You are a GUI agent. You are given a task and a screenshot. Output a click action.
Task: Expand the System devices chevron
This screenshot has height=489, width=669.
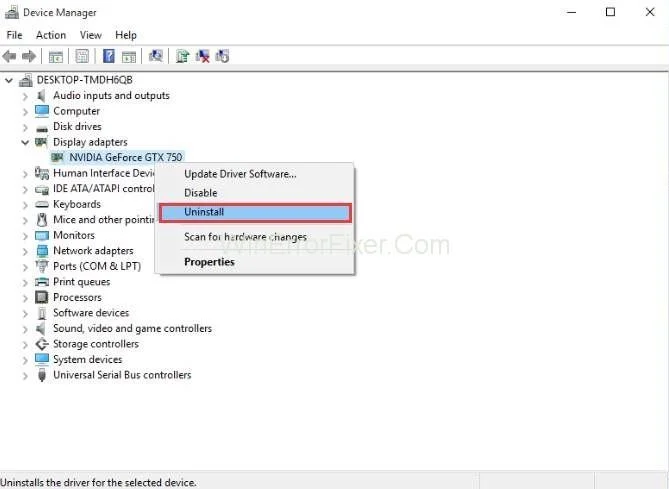pos(25,360)
